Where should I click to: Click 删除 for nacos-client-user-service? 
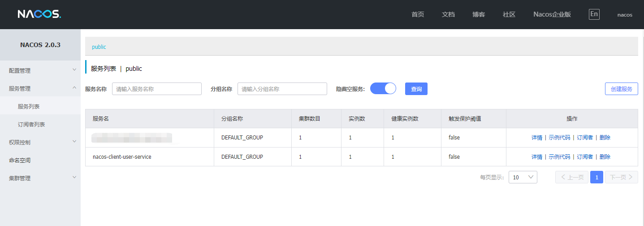605,157
